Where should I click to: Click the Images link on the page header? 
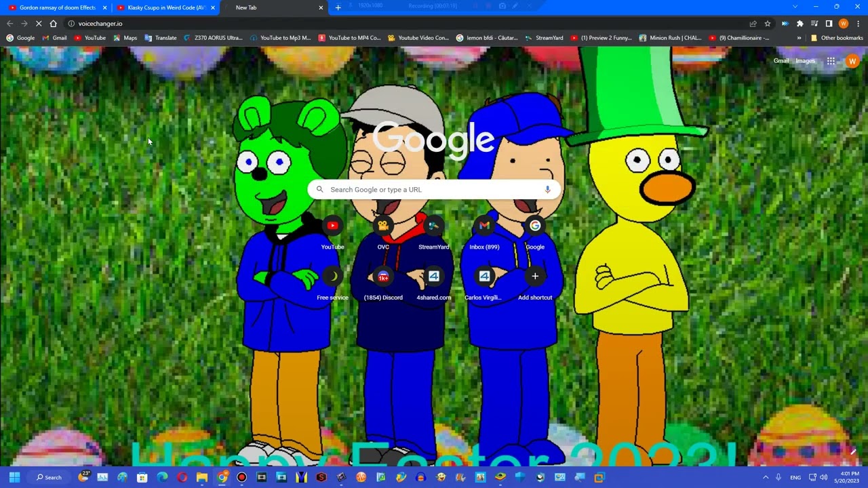pyautogui.click(x=805, y=61)
